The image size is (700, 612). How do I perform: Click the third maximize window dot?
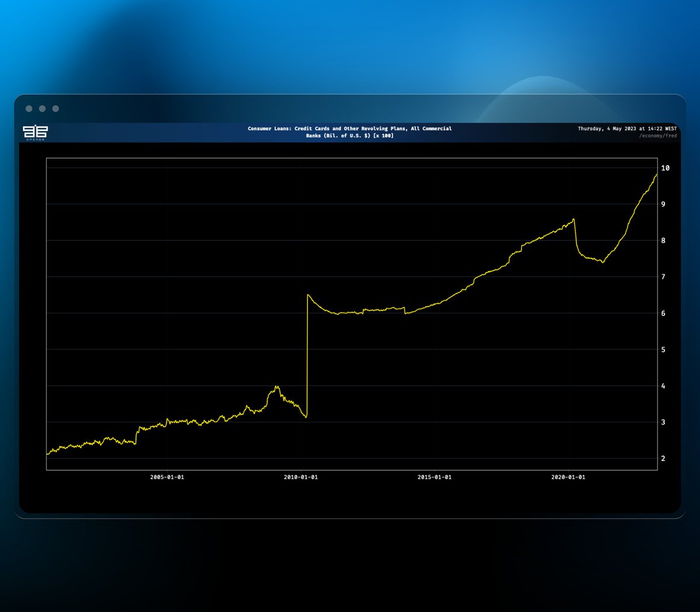click(55, 108)
